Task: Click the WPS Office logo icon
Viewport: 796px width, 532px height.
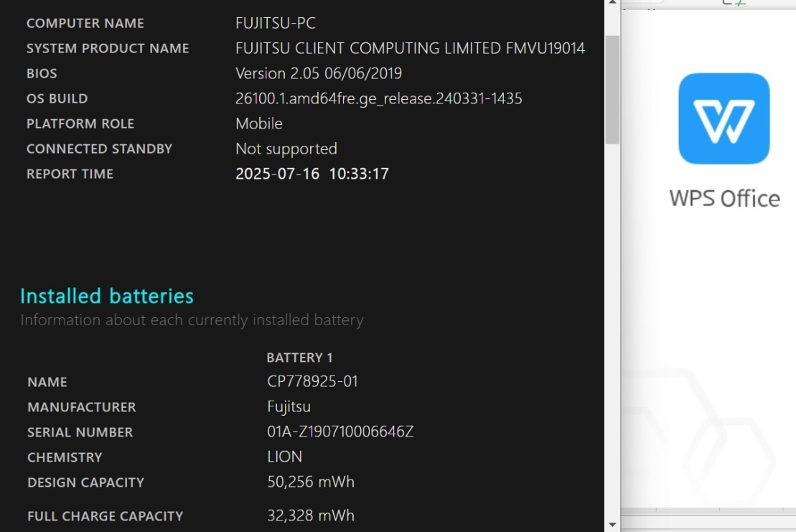Action: click(724, 118)
